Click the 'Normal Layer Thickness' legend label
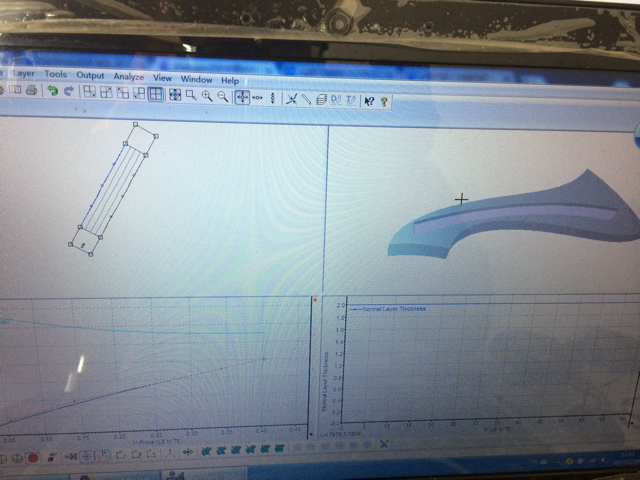The height and width of the screenshot is (480, 640). [394, 309]
